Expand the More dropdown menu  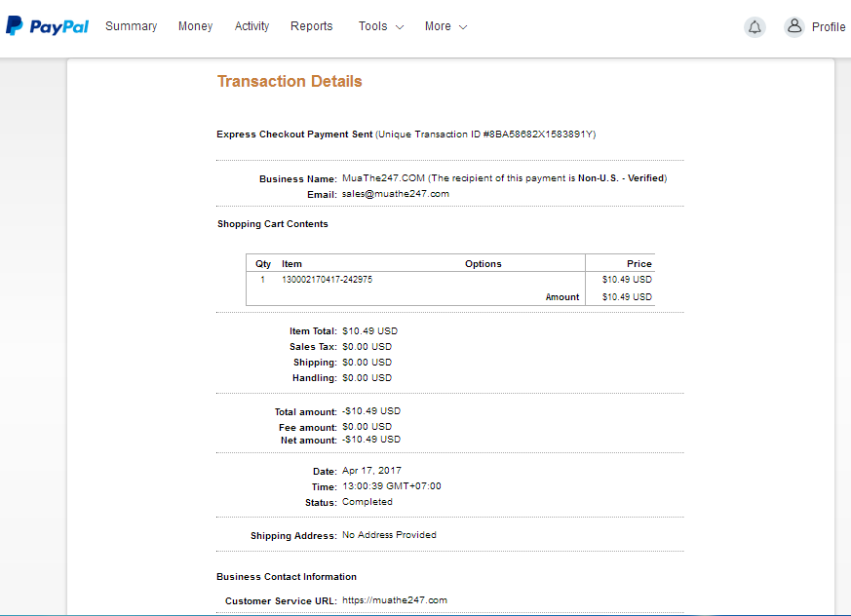coord(445,26)
